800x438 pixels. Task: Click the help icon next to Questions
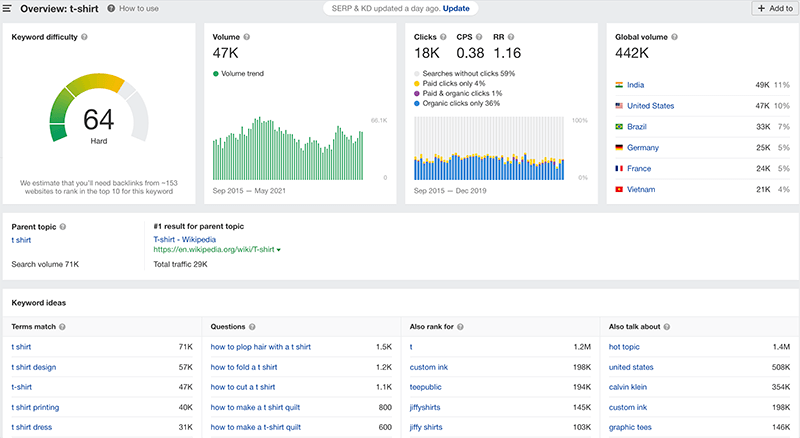tap(252, 327)
